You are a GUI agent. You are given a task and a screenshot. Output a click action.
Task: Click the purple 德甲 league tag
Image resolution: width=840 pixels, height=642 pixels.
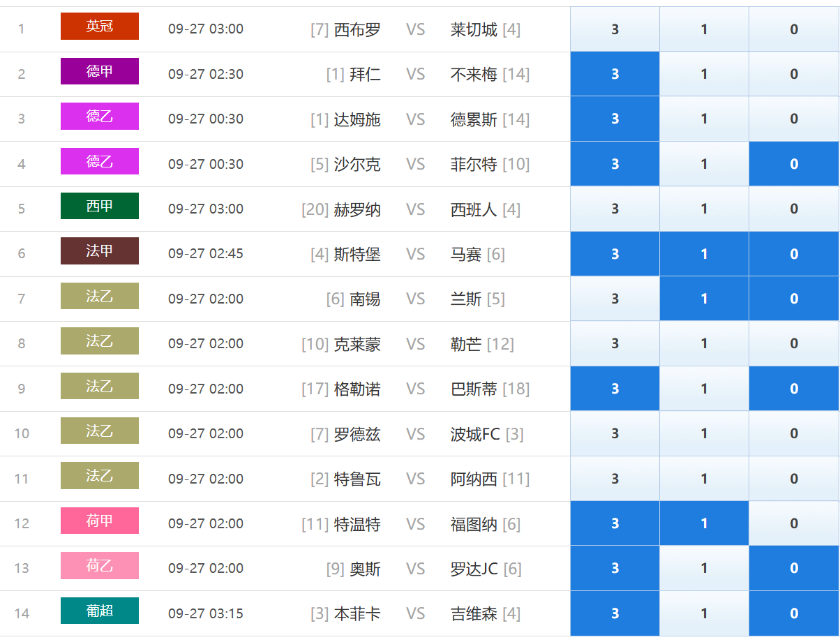coord(100,71)
